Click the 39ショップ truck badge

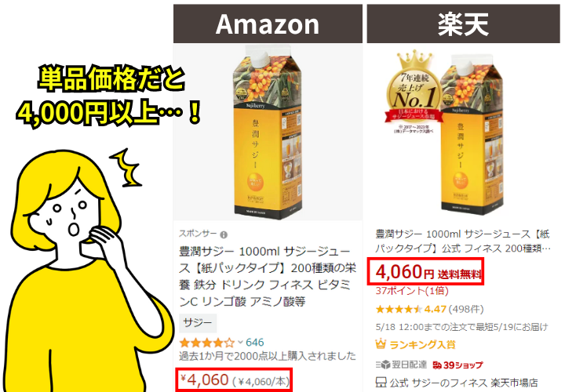(x=457, y=365)
